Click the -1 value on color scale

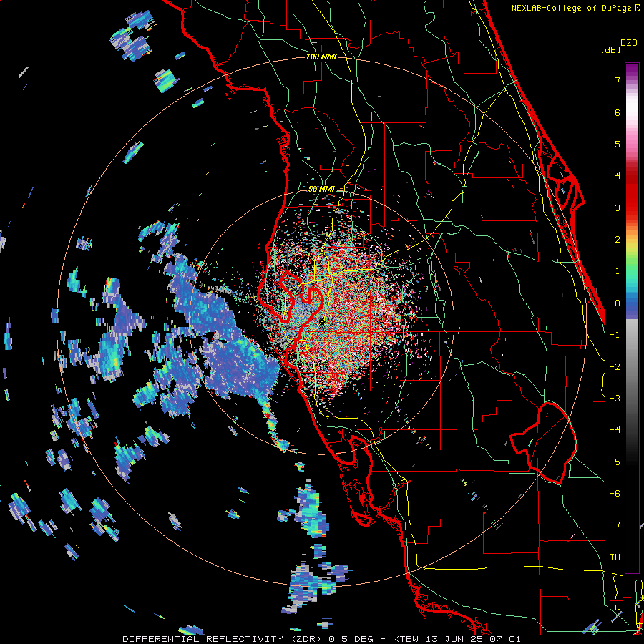pos(615,335)
